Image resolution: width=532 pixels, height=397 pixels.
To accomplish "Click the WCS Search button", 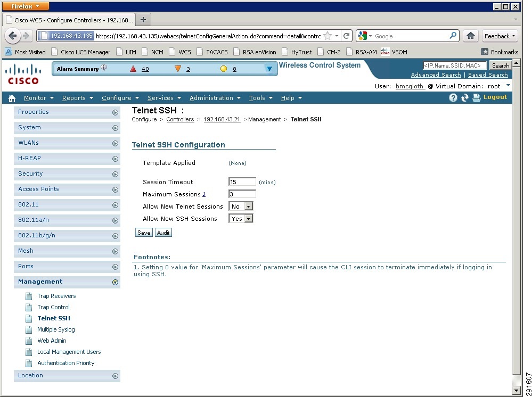I will 501,65.
